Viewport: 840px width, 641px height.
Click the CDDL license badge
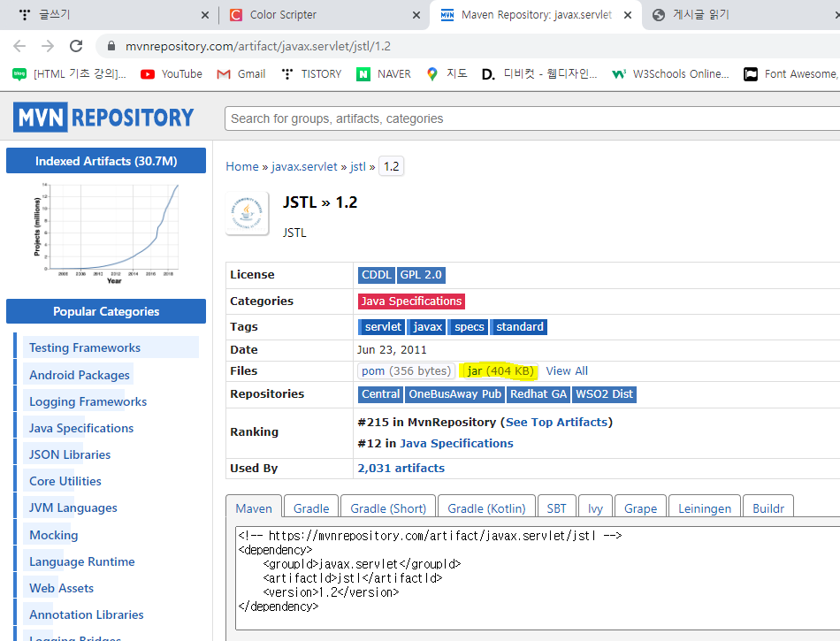[376, 275]
